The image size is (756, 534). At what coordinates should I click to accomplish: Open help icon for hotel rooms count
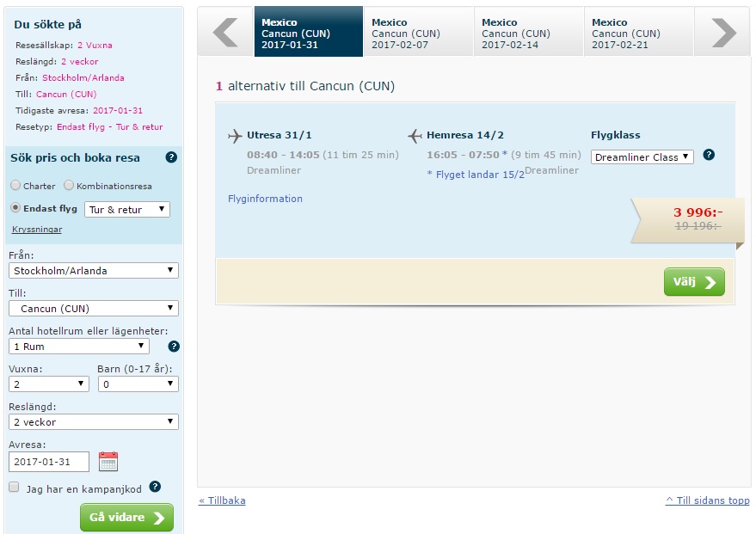174,346
